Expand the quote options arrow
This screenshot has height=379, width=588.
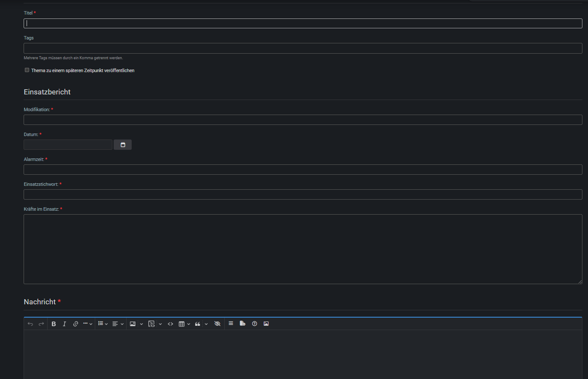[206, 324]
